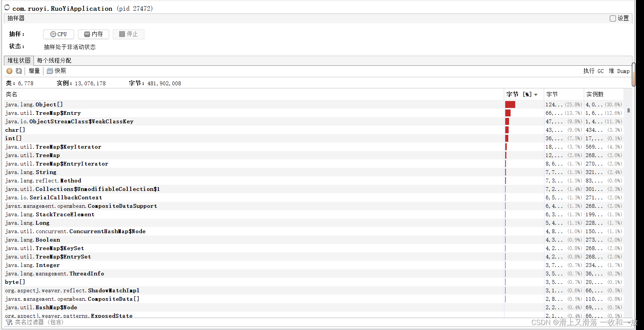Sort by 字节 bytes column header
This screenshot has height=330, width=644.
point(564,94)
